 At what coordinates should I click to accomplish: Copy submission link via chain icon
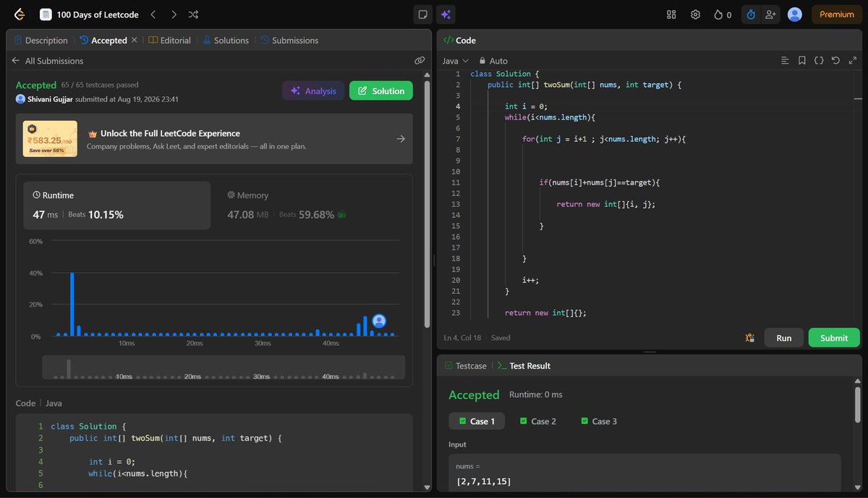pyautogui.click(x=420, y=61)
